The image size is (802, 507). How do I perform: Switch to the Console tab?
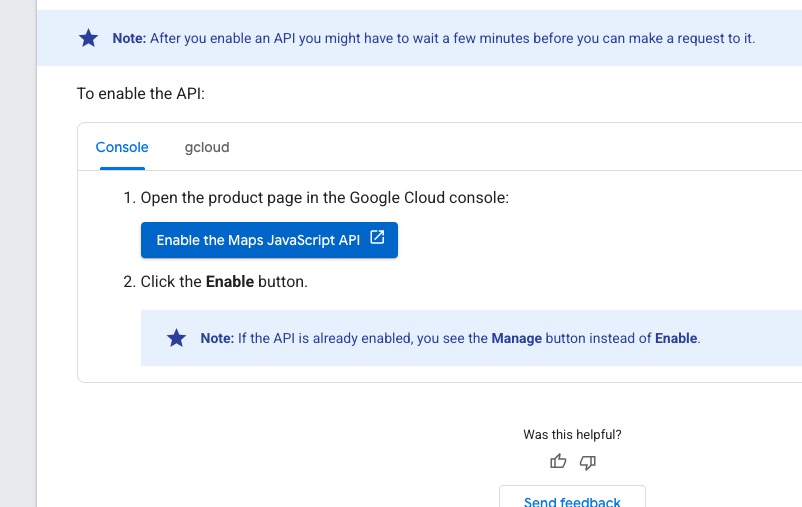[x=122, y=147]
